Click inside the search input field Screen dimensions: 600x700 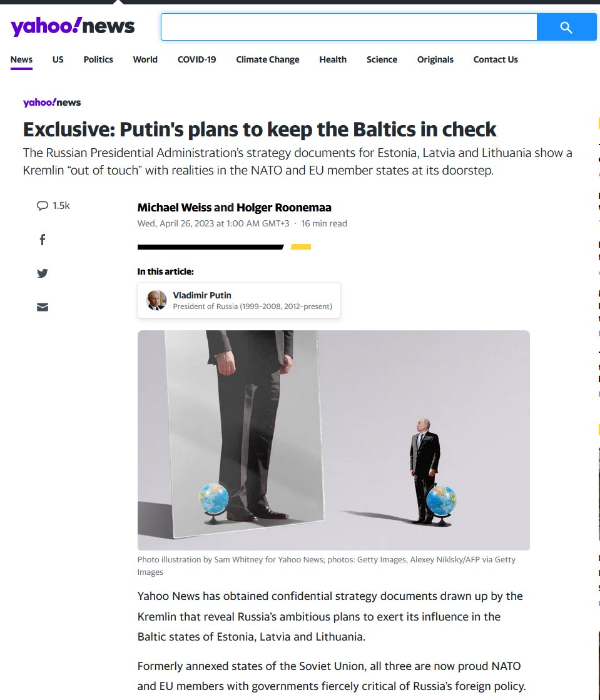pyautogui.click(x=348, y=27)
